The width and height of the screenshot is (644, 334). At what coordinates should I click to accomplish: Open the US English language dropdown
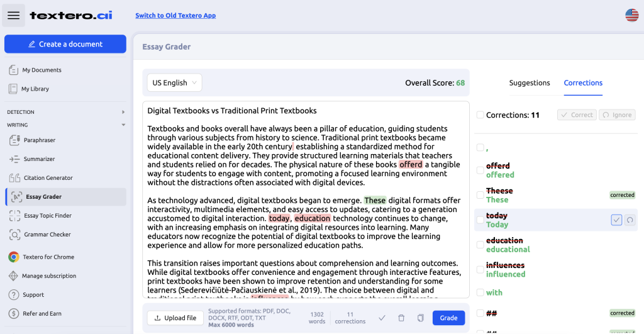[x=175, y=82]
